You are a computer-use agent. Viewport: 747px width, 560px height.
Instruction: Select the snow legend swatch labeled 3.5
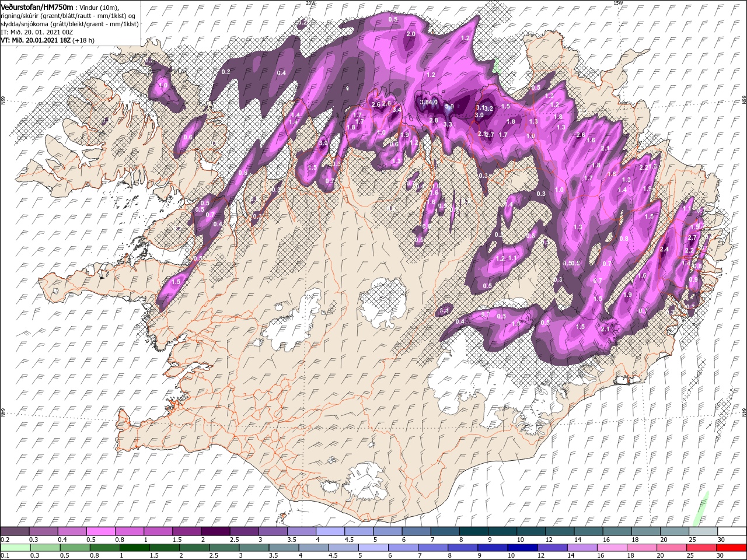(x=302, y=531)
